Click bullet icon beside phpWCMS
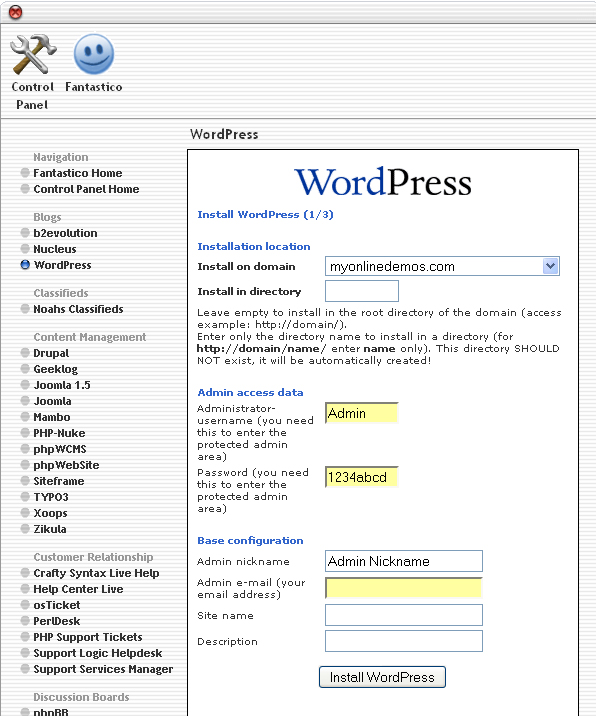The width and height of the screenshot is (596, 716). (x=25, y=448)
